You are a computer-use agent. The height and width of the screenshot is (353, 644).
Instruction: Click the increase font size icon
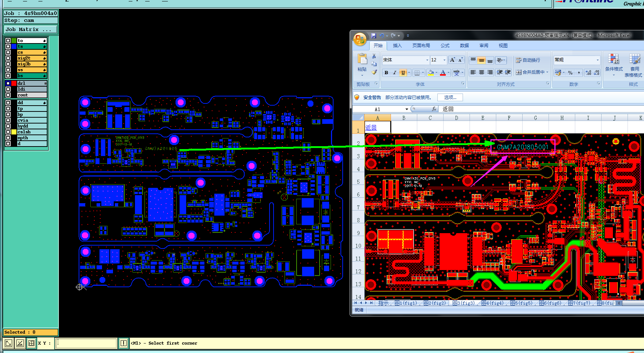(452, 60)
